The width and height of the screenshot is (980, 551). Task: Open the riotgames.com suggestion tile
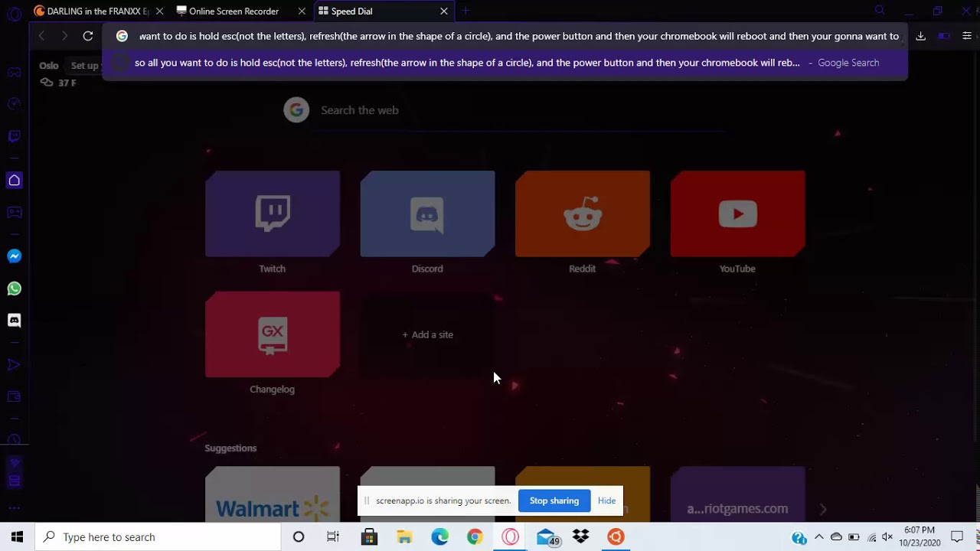[737, 494]
